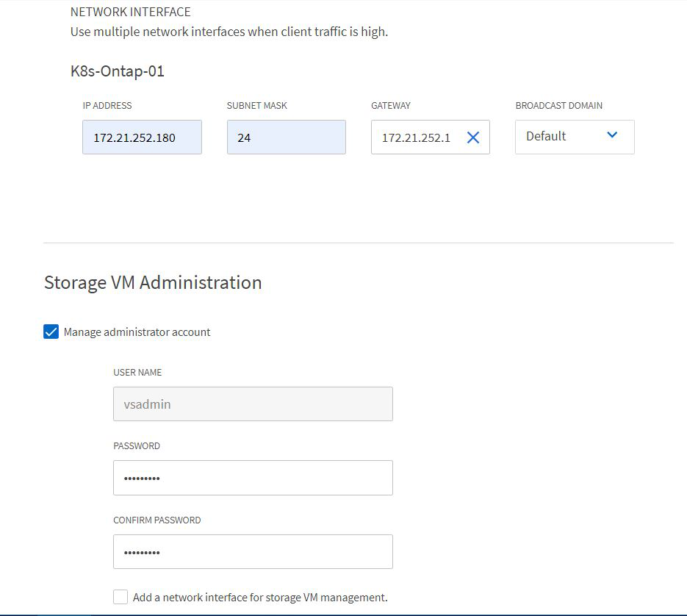Click the "Manage administrator account" label text
687x616 pixels.
[x=137, y=332]
